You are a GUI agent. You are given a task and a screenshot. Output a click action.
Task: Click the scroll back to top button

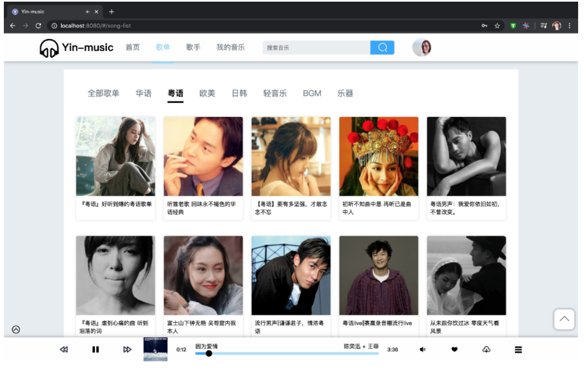point(564,319)
